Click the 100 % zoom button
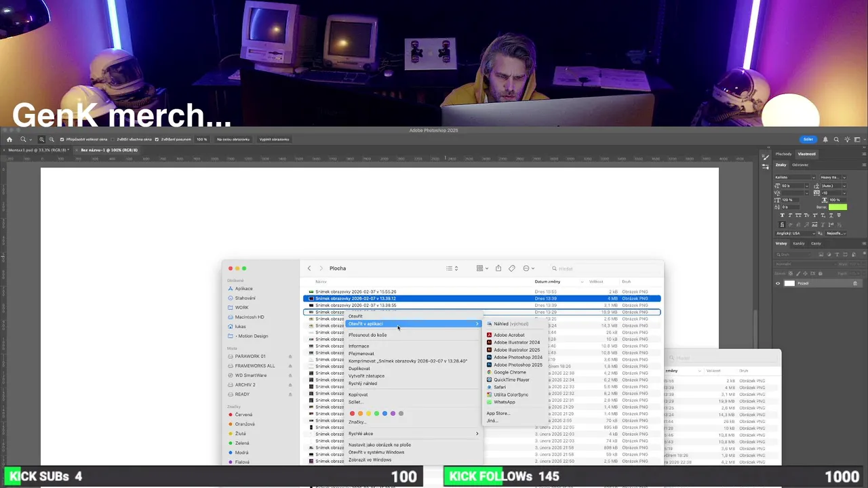 202,139
